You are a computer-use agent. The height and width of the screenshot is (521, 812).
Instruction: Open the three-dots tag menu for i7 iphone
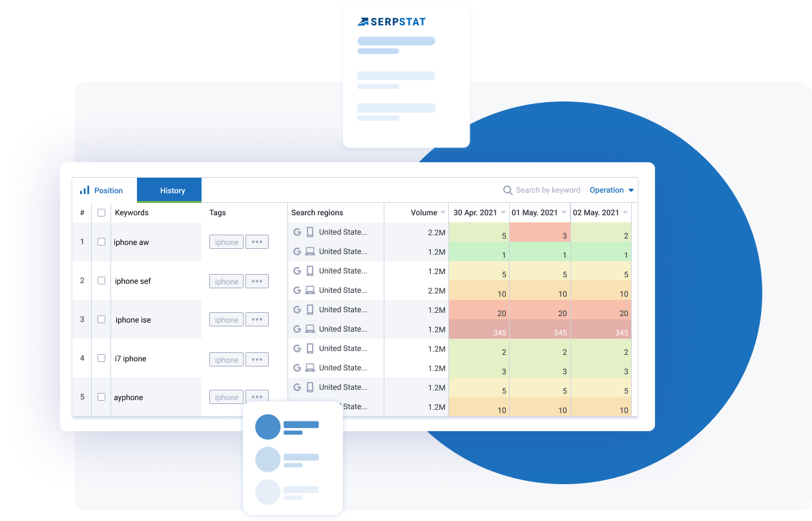pyautogui.click(x=257, y=359)
